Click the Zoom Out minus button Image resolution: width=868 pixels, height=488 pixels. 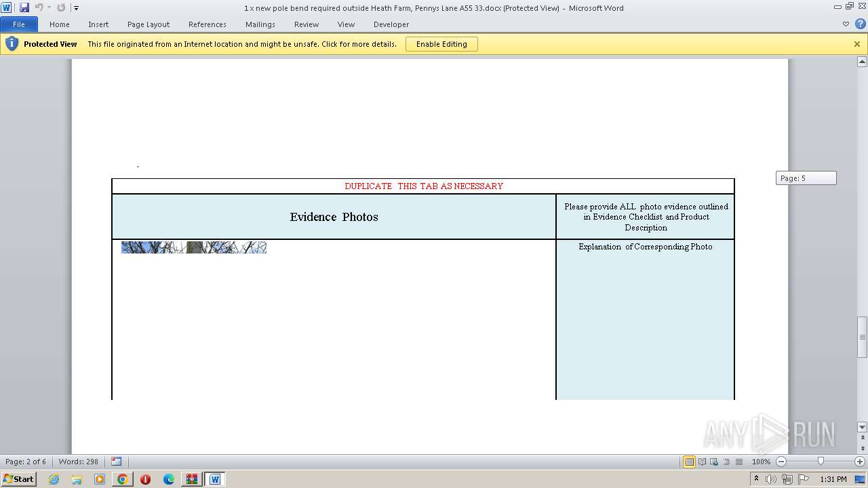pyautogui.click(x=781, y=462)
